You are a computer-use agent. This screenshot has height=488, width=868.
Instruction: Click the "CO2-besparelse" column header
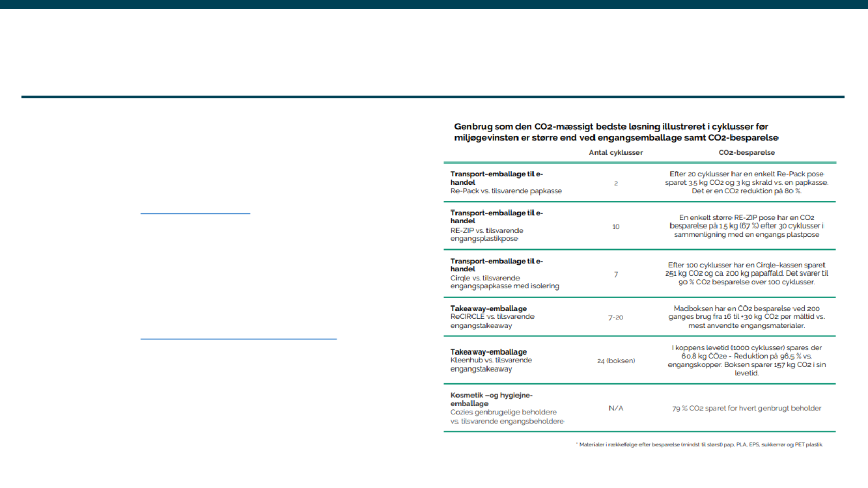(x=746, y=152)
